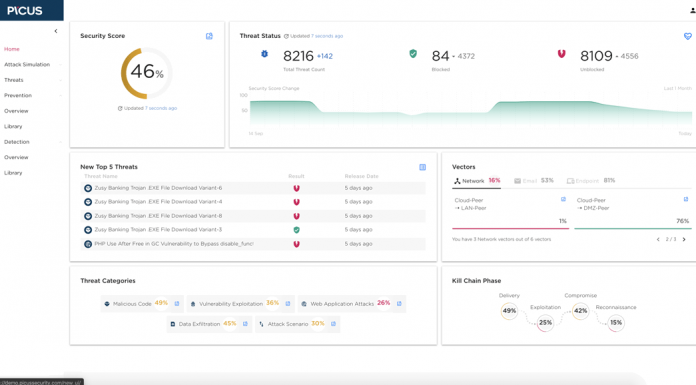Open the Malicious Code category link icon
Screen dimensions: 696x385
[x=177, y=304]
